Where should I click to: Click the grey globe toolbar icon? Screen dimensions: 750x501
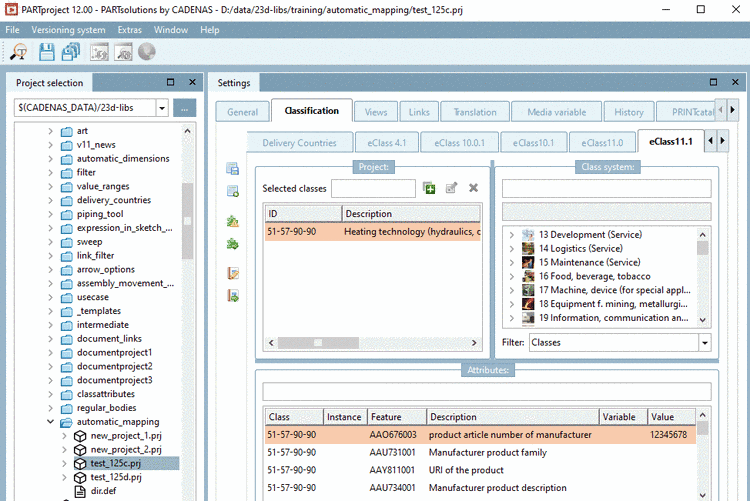[147, 52]
